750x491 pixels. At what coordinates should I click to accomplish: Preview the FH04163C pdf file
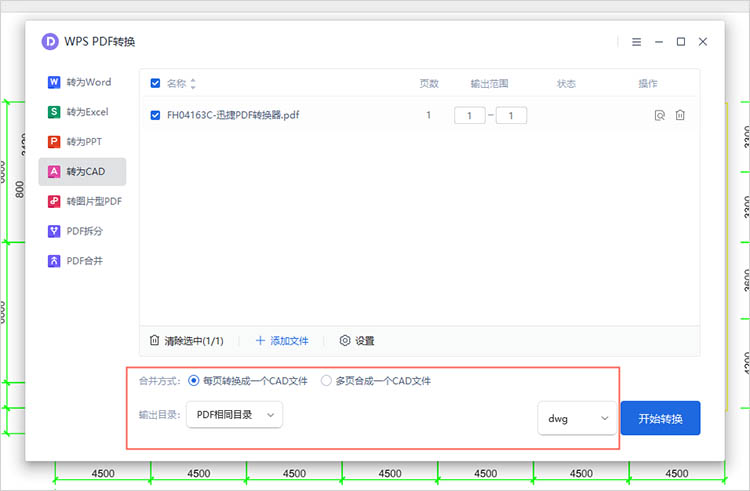660,115
